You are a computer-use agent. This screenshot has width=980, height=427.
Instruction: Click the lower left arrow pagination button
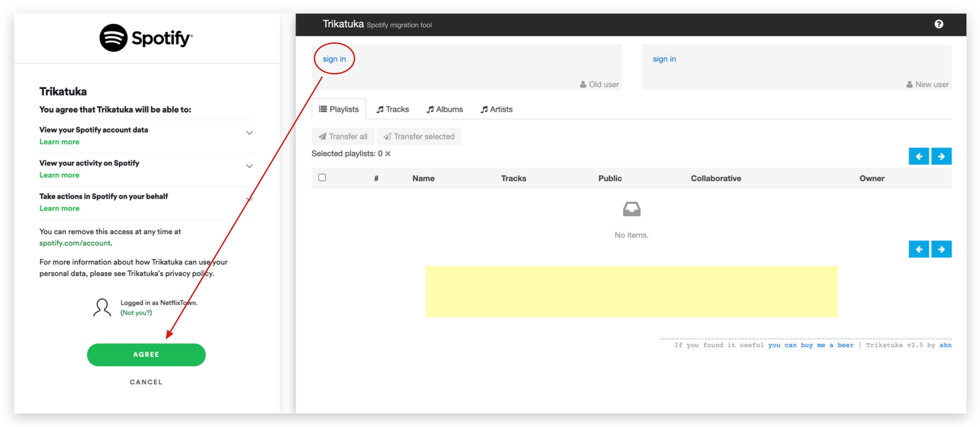[918, 249]
